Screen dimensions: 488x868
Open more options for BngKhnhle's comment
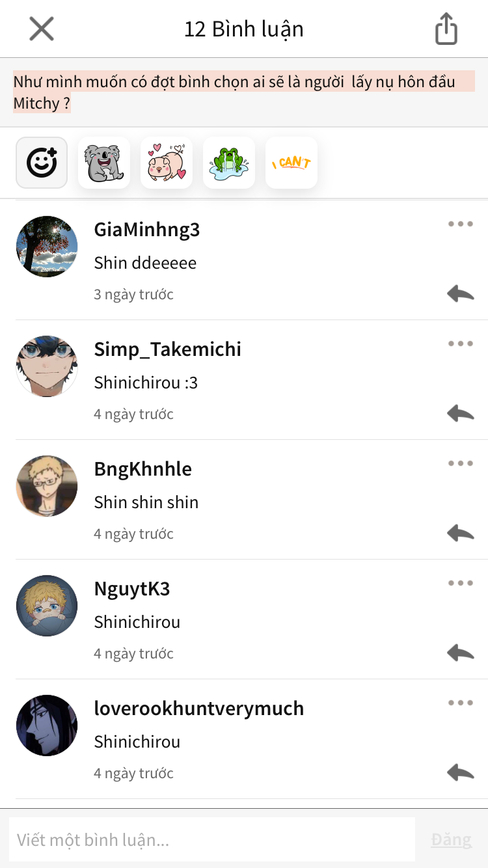(461, 463)
